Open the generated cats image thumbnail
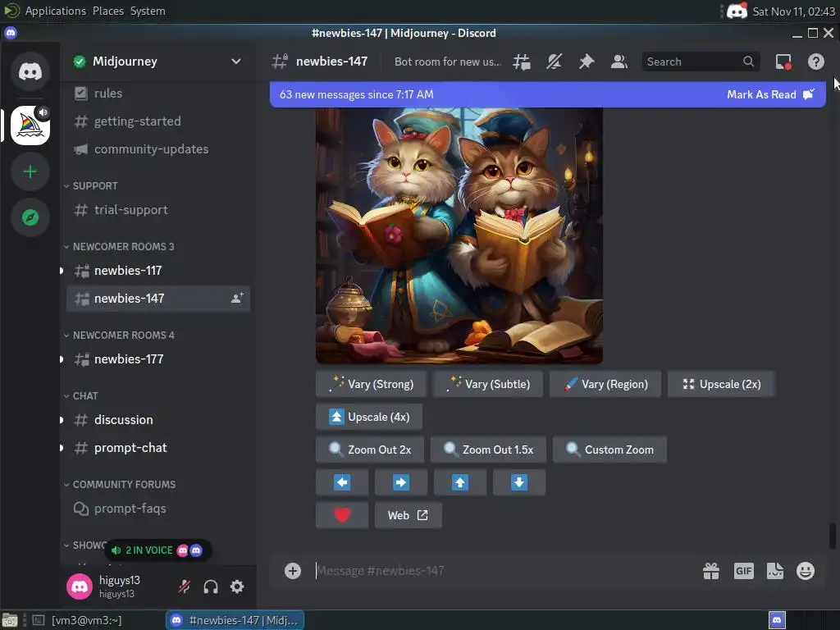The height and width of the screenshot is (630, 840). (x=459, y=235)
